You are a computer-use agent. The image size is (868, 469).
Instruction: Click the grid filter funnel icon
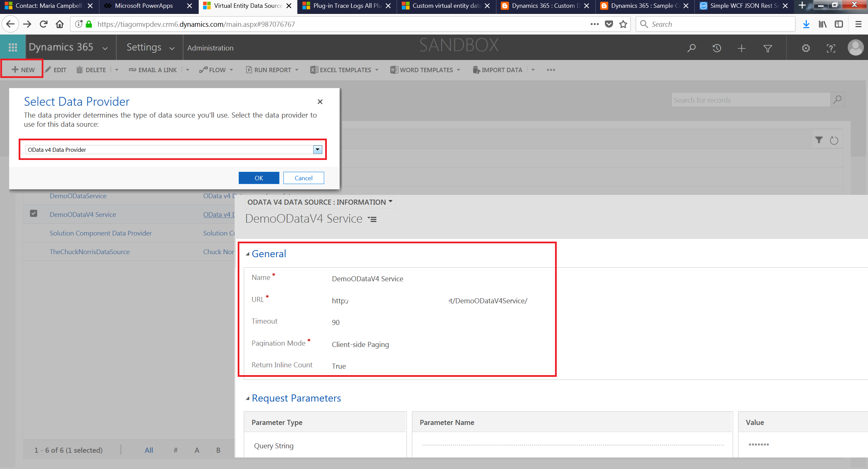(819, 140)
